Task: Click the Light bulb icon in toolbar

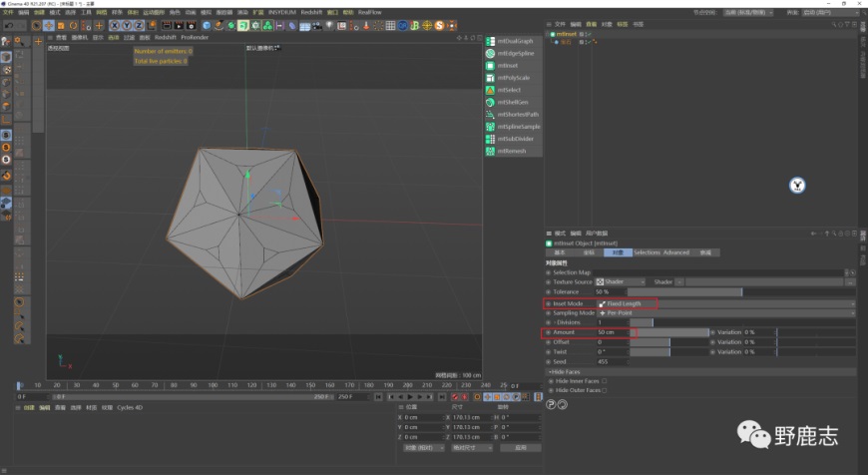Action: 329,26
